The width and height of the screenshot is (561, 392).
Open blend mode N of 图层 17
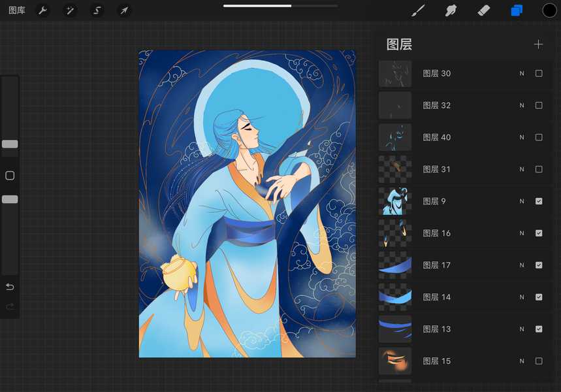click(x=522, y=265)
